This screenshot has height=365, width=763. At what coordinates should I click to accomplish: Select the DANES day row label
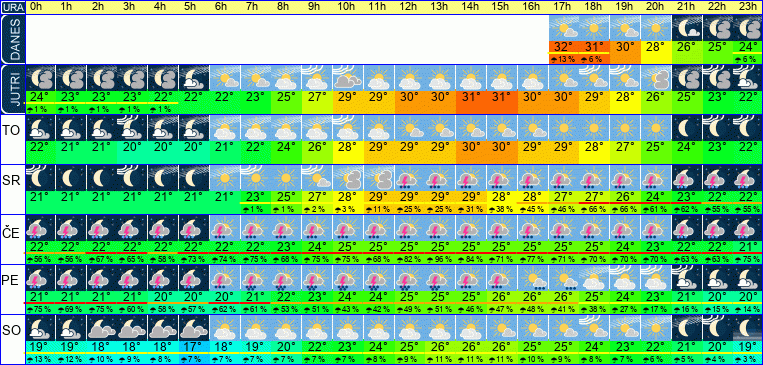coord(13,39)
